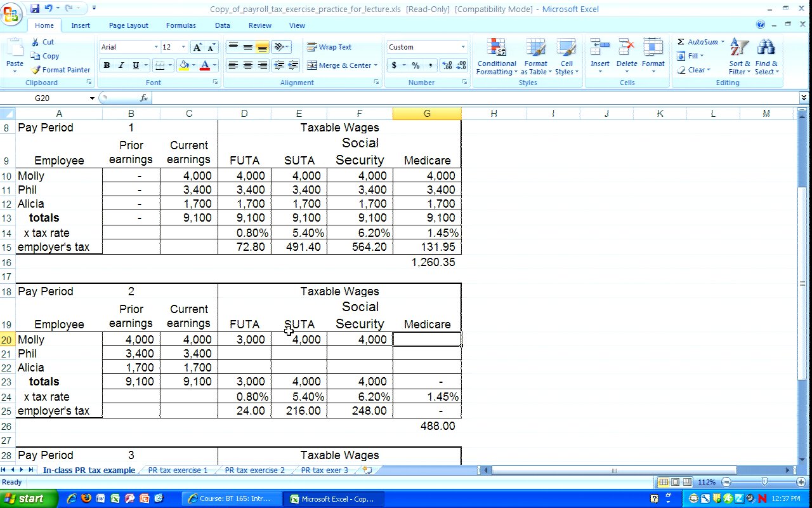The height and width of the screenshot is (508, 812).
Task: Click the Format Painter brush icon
Action: pos(36,70)
